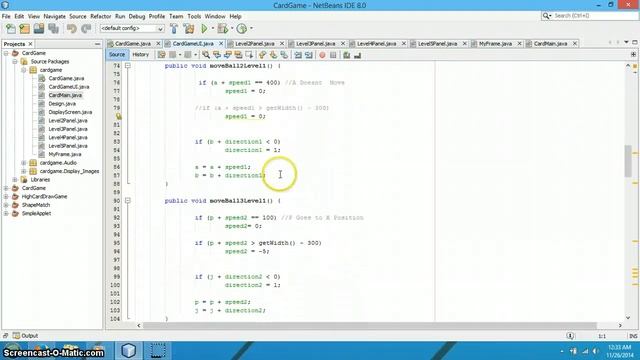
Task: Click Next Bookmark icon
Action: (x=273, y=55)
